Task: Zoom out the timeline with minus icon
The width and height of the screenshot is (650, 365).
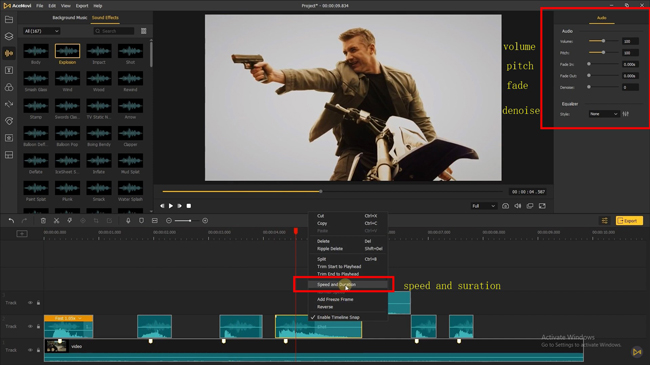Action: click(169, 221)
